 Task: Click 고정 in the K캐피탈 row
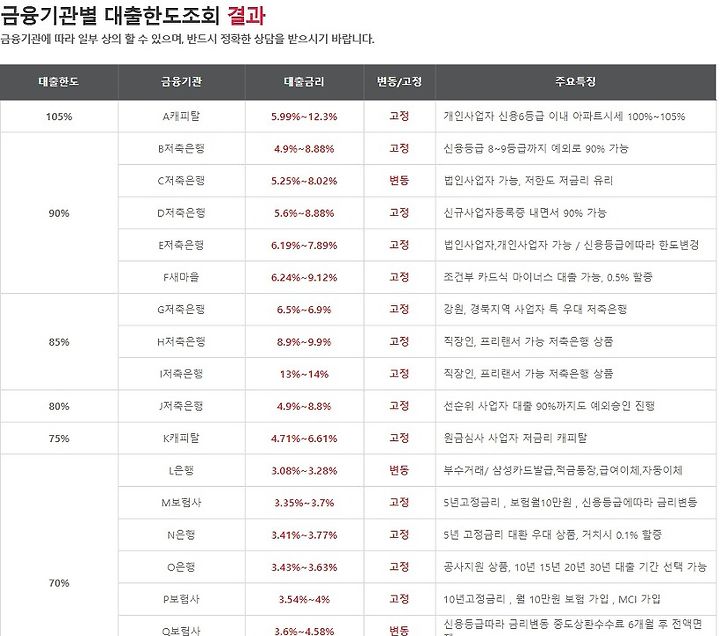399,438
